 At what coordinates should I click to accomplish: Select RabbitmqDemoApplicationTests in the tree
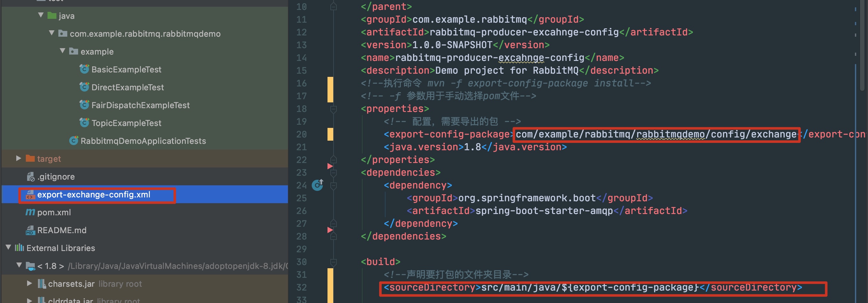[143, 141]
